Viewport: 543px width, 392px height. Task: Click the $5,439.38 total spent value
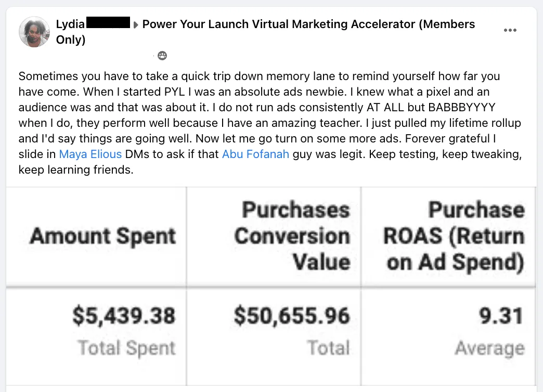tap(124, 316)
